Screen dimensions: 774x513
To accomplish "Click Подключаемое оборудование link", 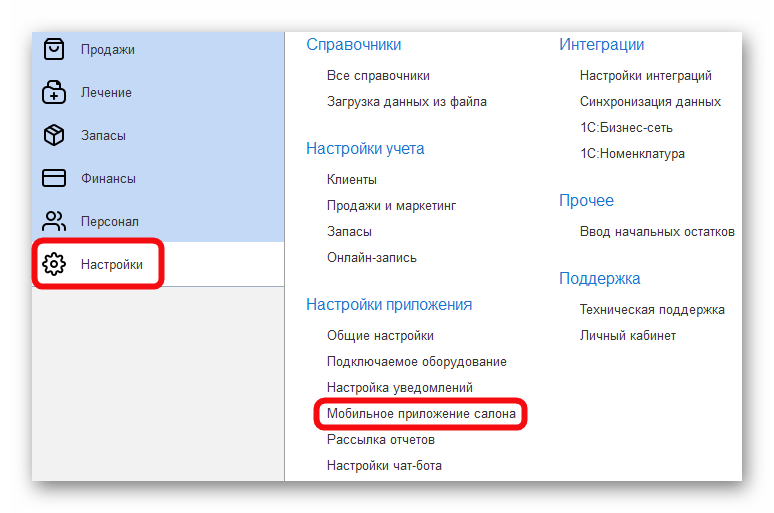I will coord(416,361).
